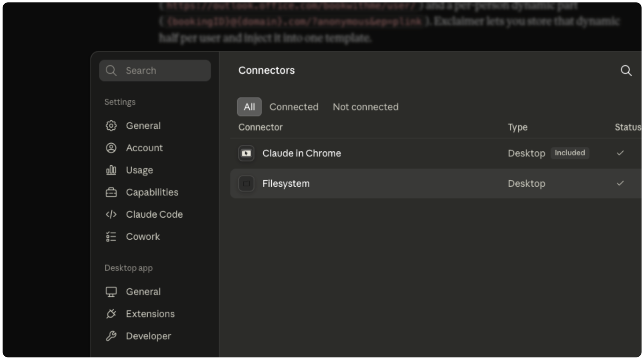
Task: Open the search icon beside Connectors header
Action: tap(626, 71)
